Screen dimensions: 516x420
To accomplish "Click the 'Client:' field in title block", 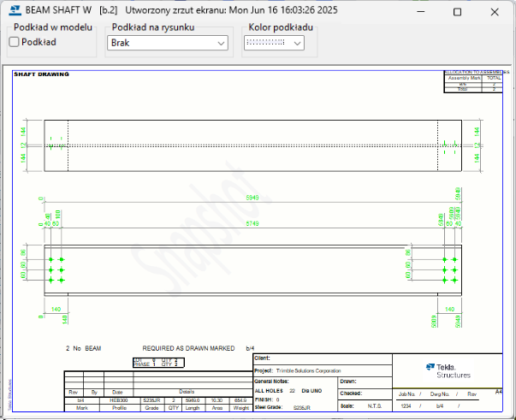I will 262,358.
